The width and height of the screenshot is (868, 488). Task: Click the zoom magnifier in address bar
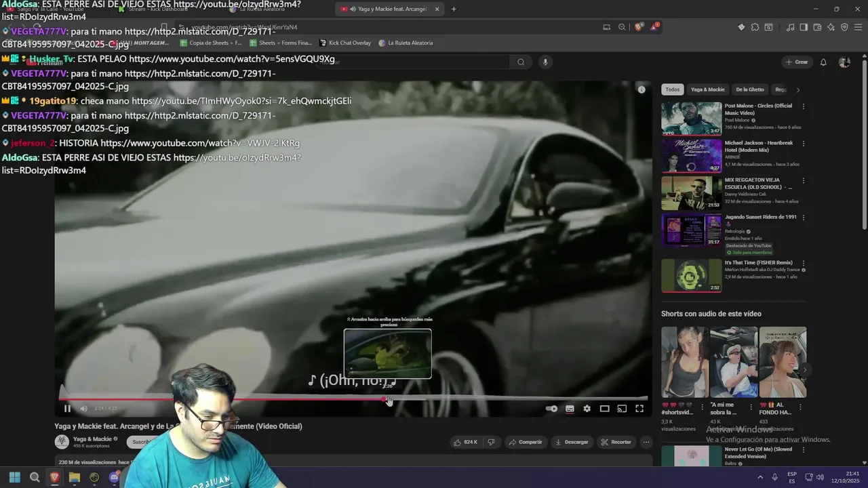tap(622, 27)
